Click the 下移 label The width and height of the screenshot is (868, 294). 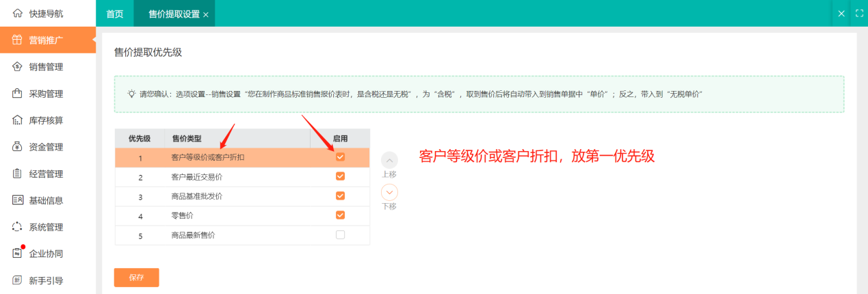point(389,206)
